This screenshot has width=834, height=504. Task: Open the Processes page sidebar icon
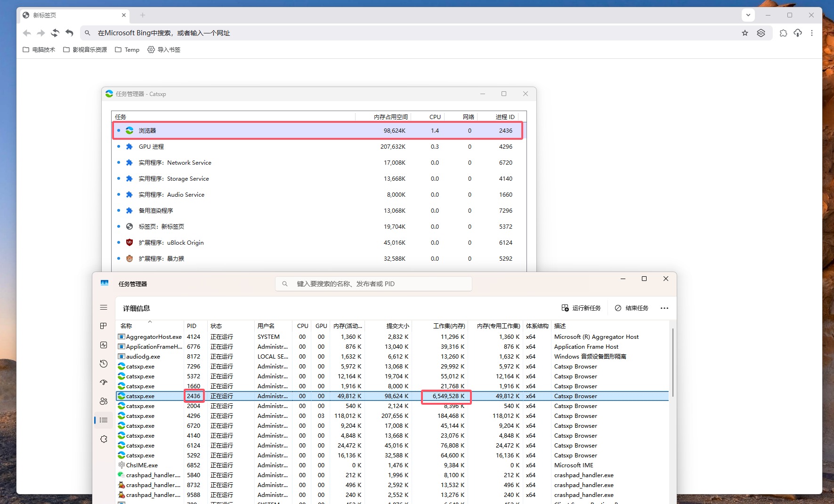(104, 326)
